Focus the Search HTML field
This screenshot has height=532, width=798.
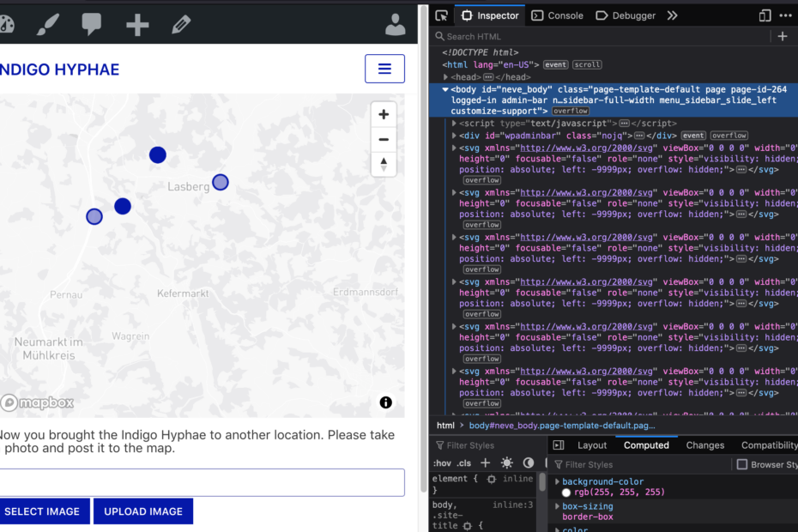(601, 37)
